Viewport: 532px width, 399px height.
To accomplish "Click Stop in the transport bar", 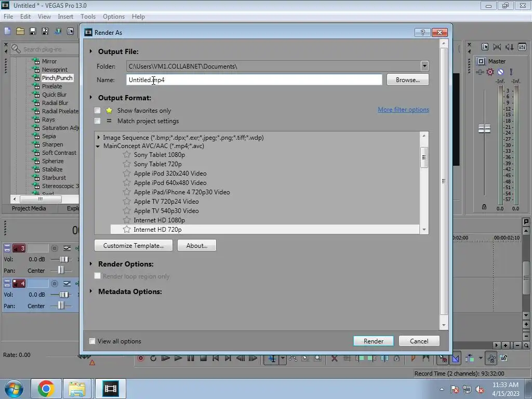I will [203, 358].
